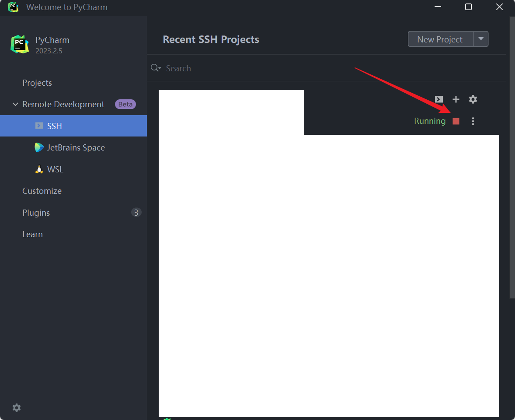Click the Plugins update badge 3
The image size is (515, 420).
point(136,213)
